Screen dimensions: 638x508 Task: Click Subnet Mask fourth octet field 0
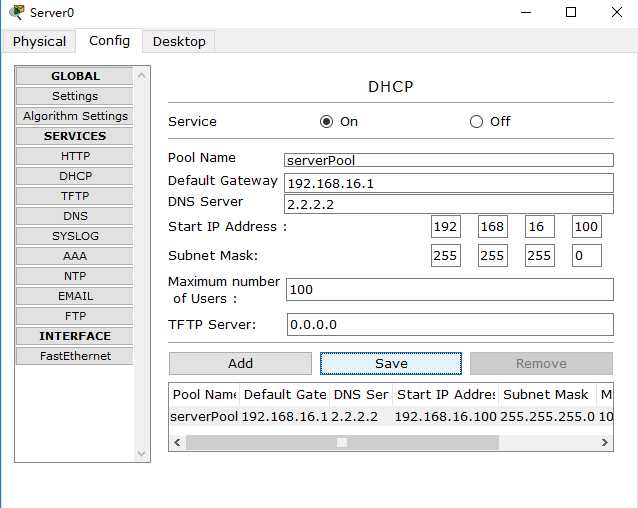(587, 255)
